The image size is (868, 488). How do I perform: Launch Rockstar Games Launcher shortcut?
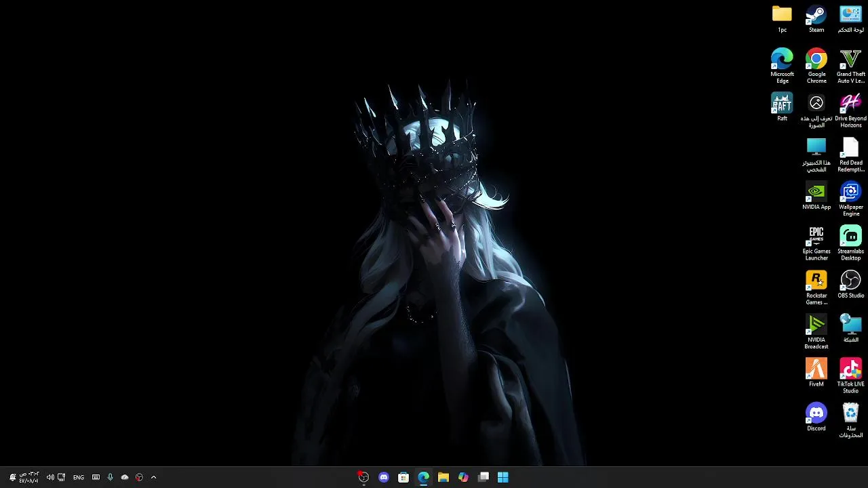(816, 287)
